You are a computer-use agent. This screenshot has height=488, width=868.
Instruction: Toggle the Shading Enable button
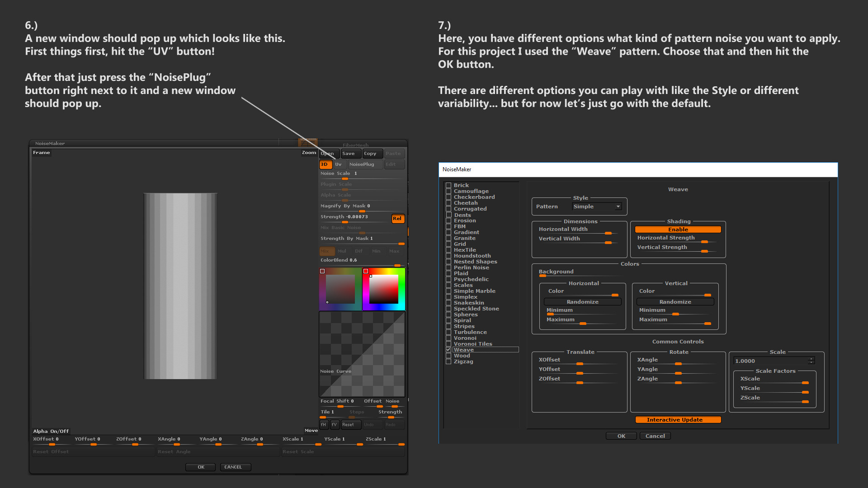point(678,230)
